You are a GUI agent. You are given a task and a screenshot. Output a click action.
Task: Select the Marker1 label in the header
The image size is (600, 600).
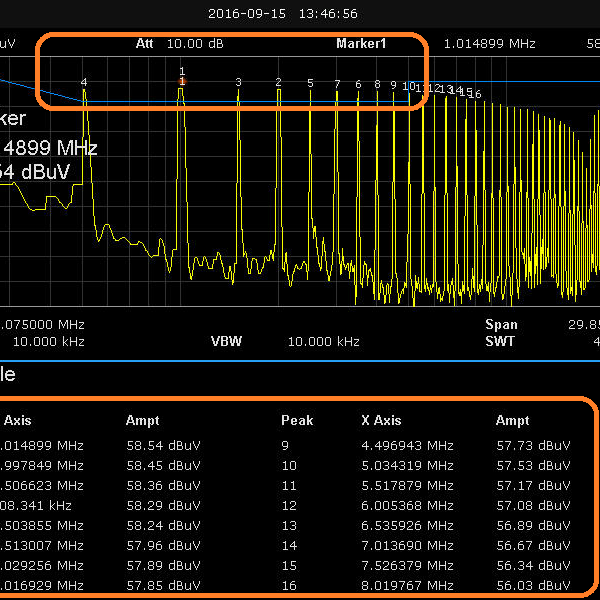(361, 44)
